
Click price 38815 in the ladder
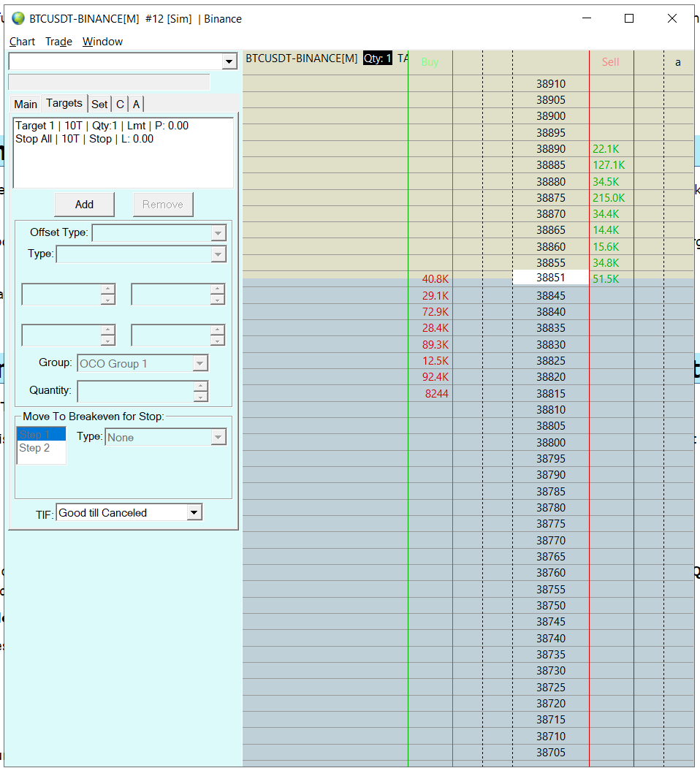pos(551,393)
